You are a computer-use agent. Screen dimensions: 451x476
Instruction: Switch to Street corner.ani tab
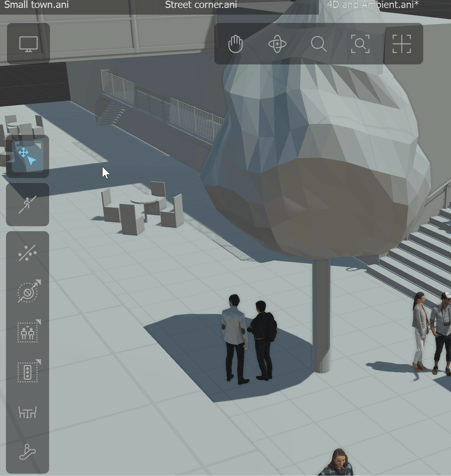pyautogui.click(x=201, y=5)
